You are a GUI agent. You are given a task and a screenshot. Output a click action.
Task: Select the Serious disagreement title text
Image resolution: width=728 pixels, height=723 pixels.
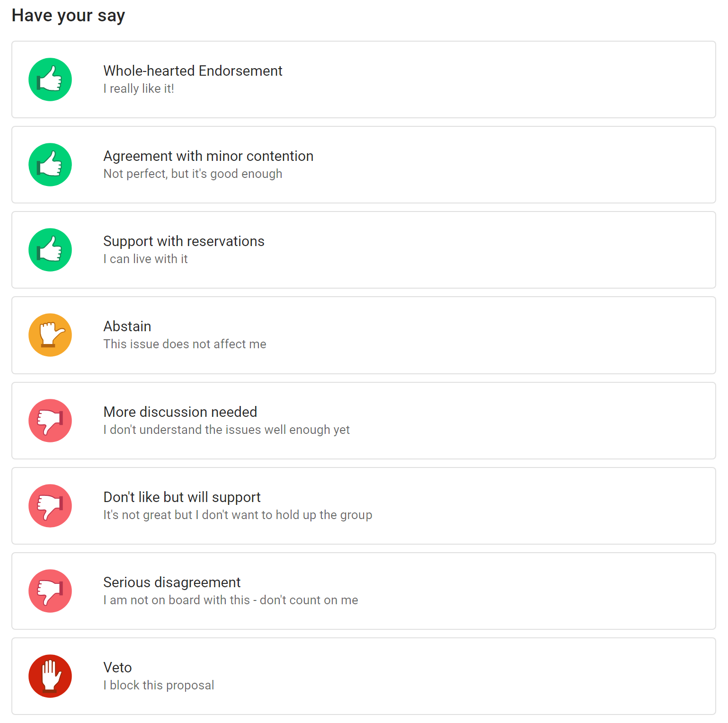tap(172, 582)
